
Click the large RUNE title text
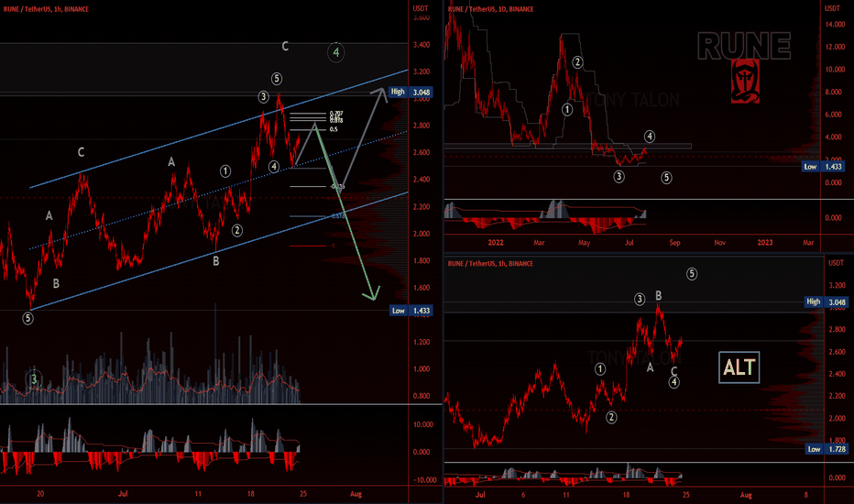(744, 46)
